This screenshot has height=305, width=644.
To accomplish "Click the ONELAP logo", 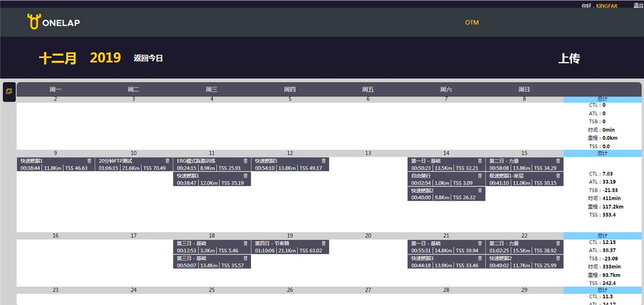I will coord(54,23).
